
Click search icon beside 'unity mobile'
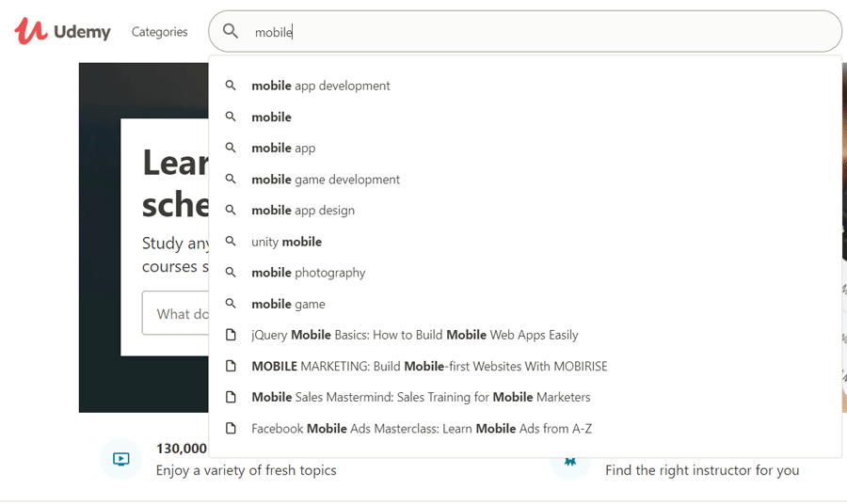pos(231,242)
